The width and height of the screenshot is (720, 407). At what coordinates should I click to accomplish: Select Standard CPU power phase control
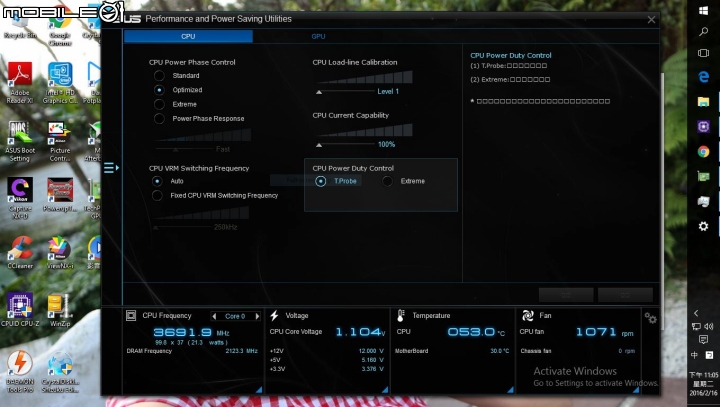pos(159,75)
